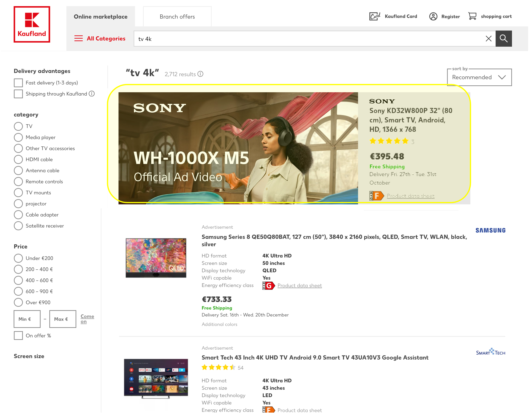This screenshot has height=413, width=532.
Task: Select the Antenna cable category
Action: (18, 171)
